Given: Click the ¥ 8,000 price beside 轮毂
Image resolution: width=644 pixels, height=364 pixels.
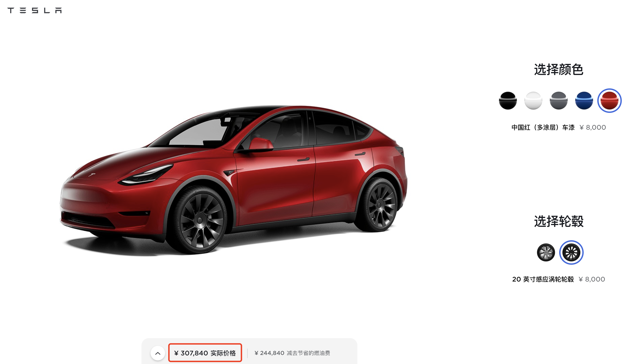Looking at the screenshot, I should (592, 279).
